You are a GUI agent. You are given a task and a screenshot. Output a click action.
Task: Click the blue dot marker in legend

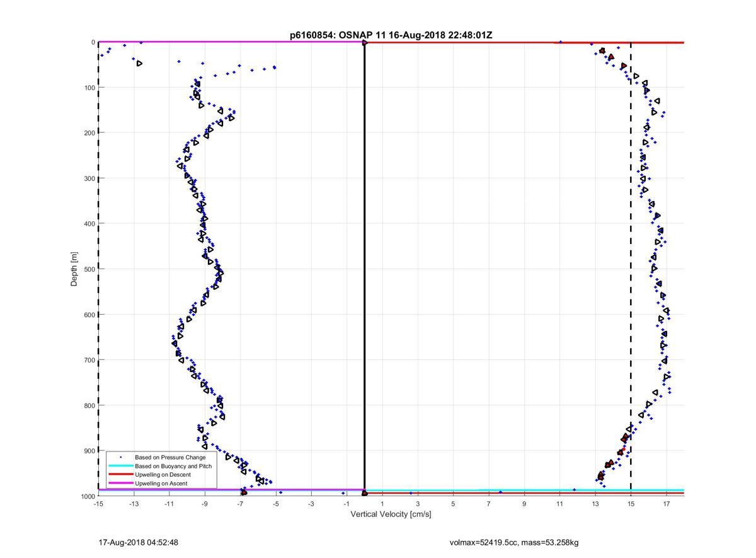tap(120, 457)
